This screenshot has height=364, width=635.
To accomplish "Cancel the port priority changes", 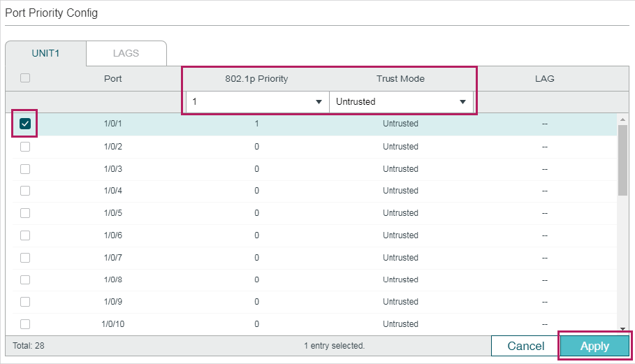I will pyautogui.click(x=525, y=347).
